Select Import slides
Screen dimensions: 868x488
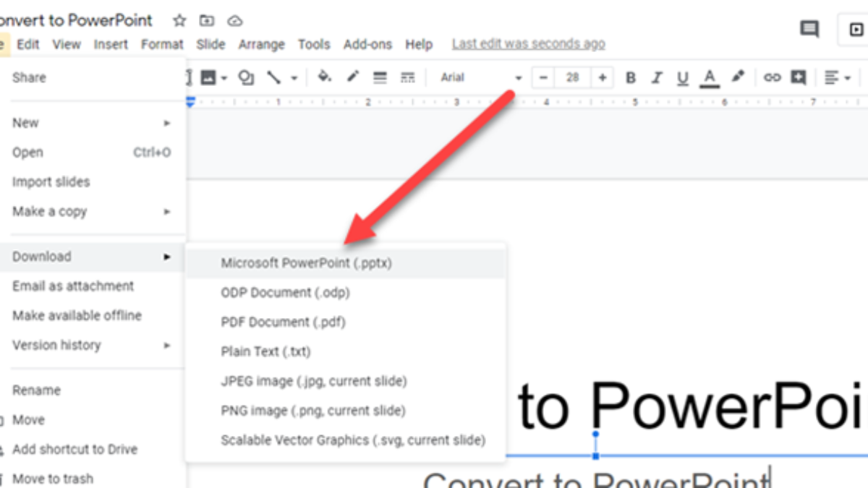point(93,182)
